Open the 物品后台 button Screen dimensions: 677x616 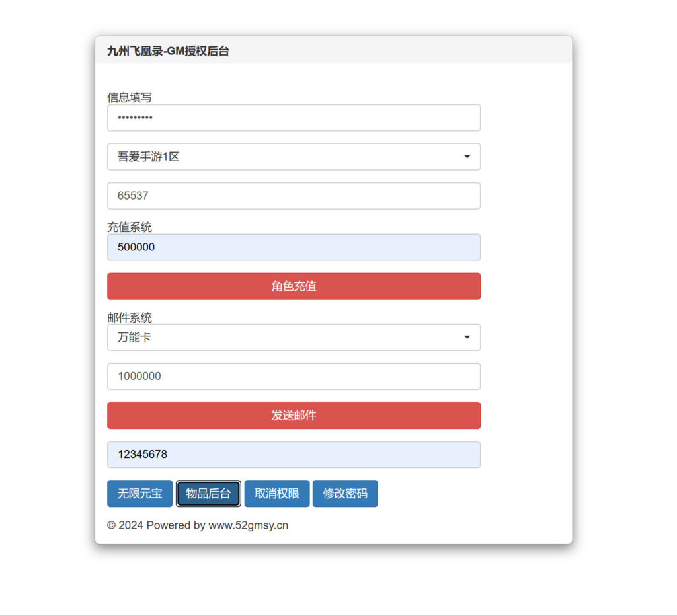coord(208,494)
